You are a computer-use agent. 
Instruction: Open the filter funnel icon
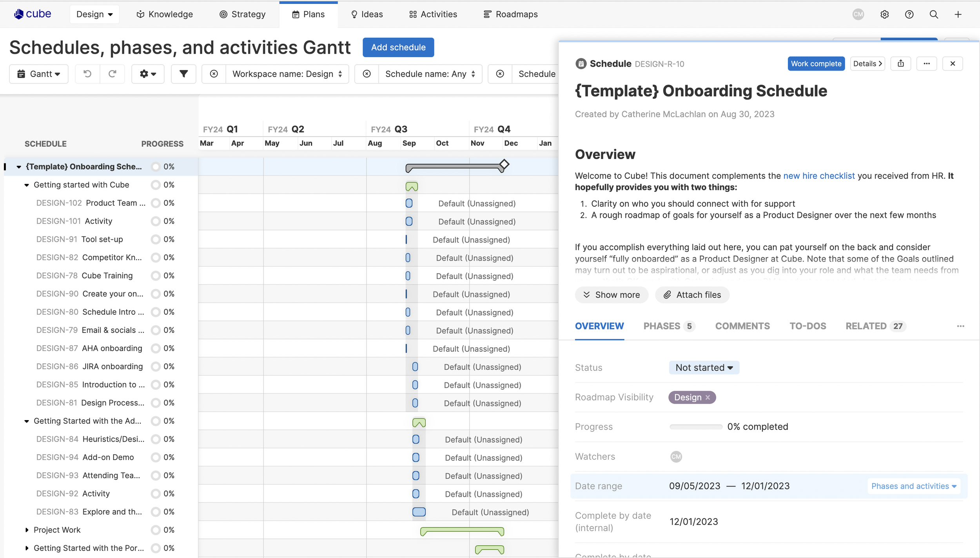pos(183,74)
